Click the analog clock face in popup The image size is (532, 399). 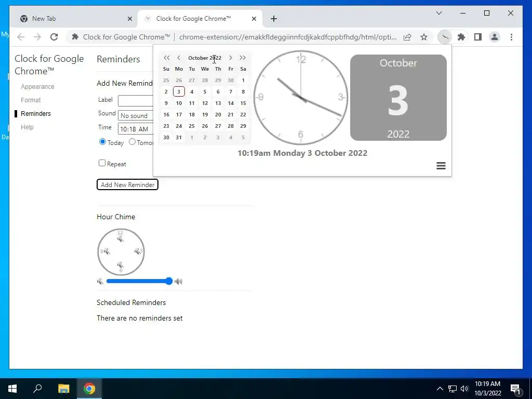[x=301, y=97]
